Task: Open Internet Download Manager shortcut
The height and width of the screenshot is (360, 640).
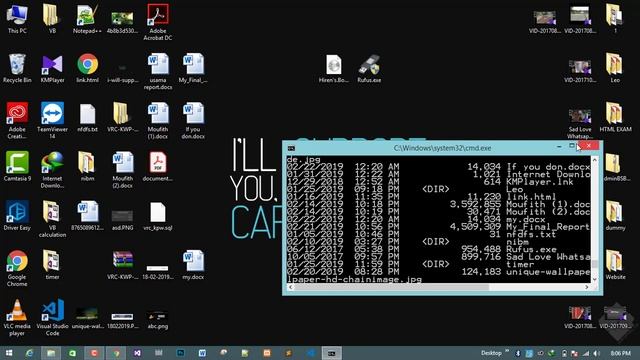Action: pyautogui.click(x=52, y=170)
